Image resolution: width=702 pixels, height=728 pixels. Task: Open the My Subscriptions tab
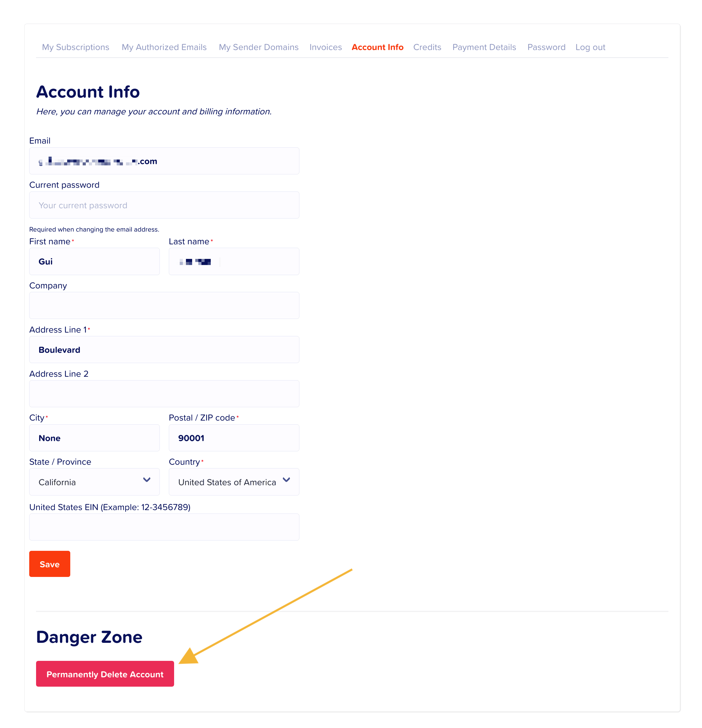[76, 47]
